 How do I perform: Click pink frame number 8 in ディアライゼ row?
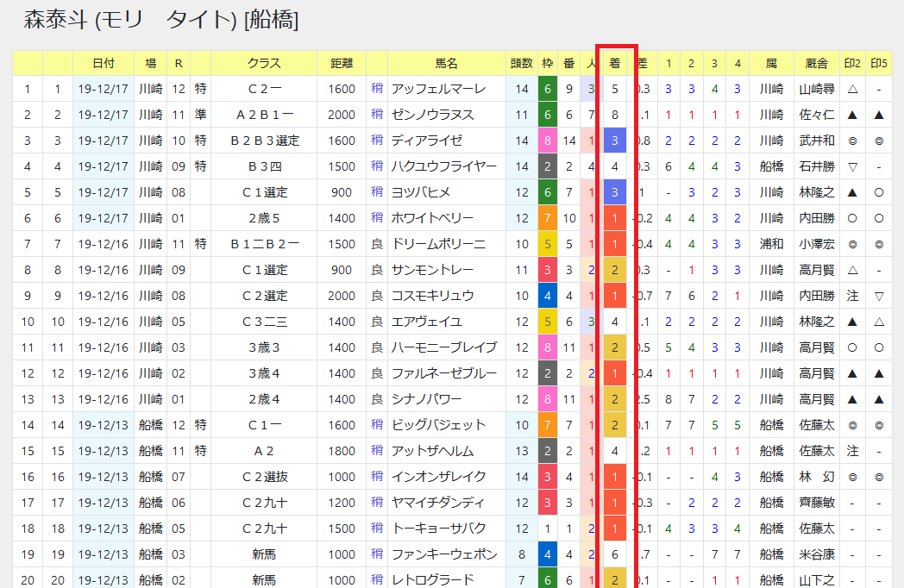point(547,141)
